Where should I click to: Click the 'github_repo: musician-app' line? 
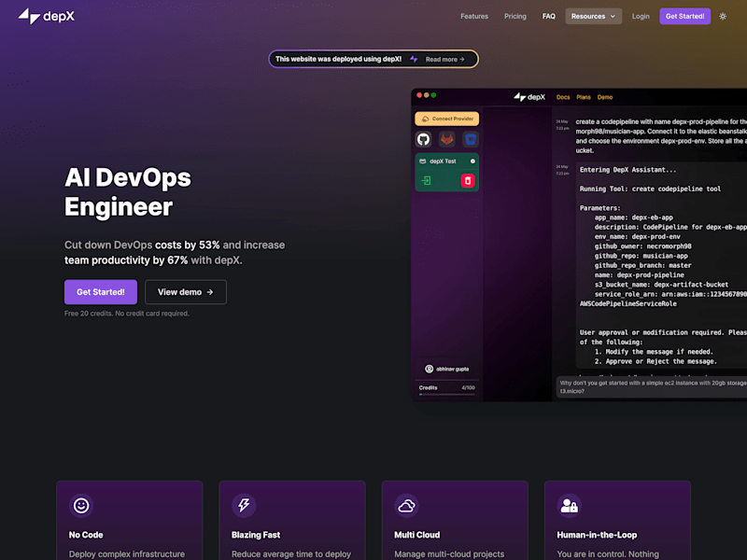click(641, 256)
